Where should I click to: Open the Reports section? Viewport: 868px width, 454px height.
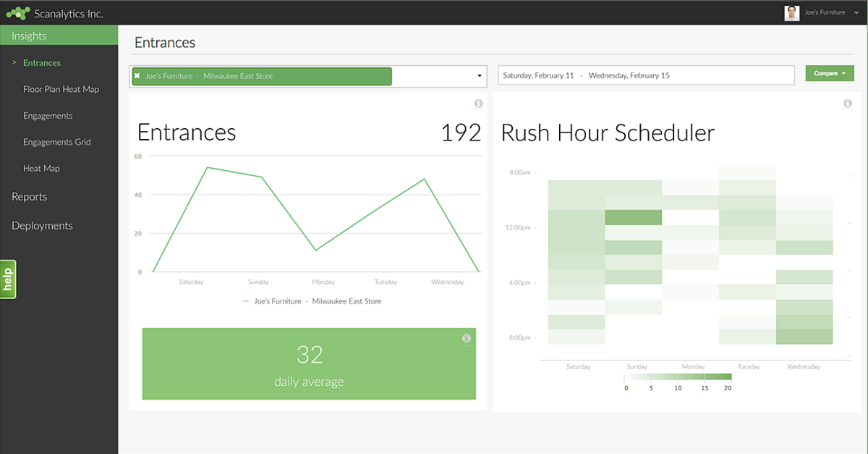29,197
